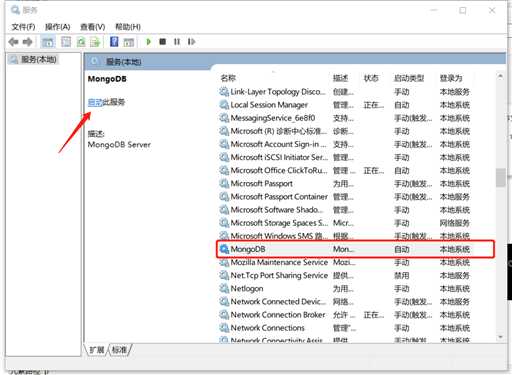
Task: Select the MongoDB service row
Action: click(x=355, y=249)
